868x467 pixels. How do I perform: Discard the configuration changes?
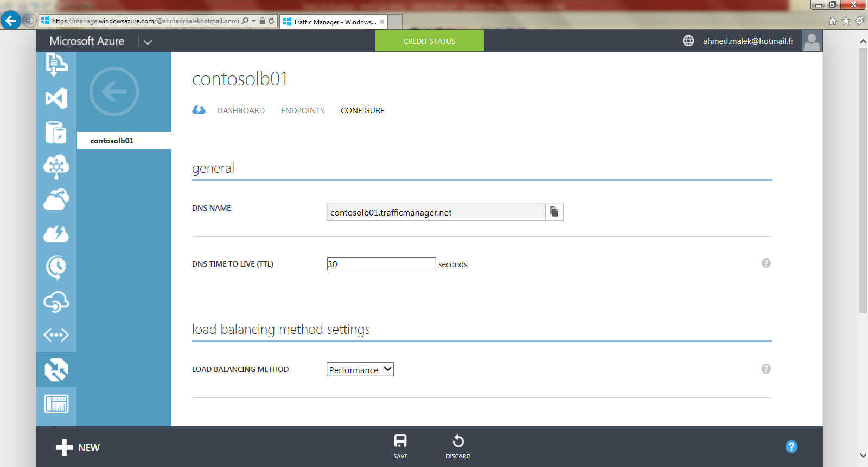[458, 446]
